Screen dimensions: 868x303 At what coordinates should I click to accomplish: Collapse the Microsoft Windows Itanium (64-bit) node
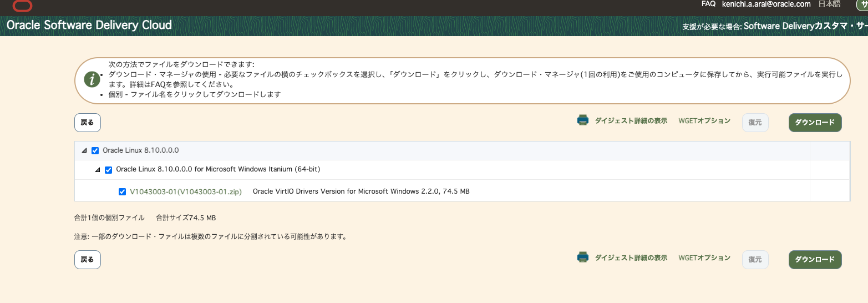[x=98, y=170]
